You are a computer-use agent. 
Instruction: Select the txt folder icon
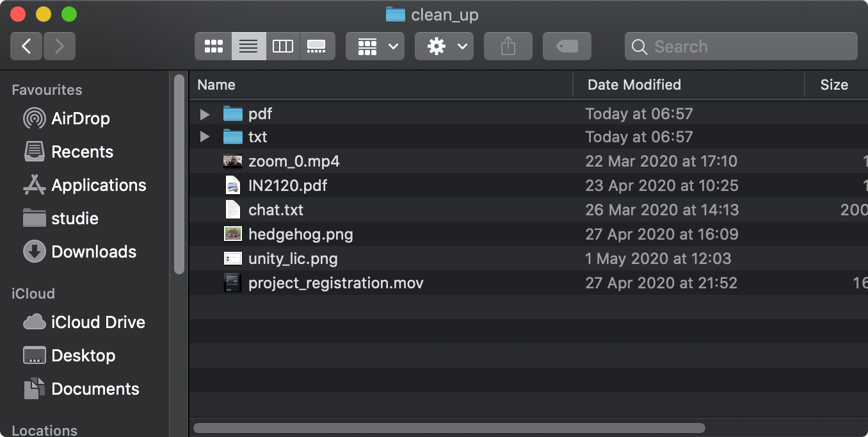tap(233, 137)
